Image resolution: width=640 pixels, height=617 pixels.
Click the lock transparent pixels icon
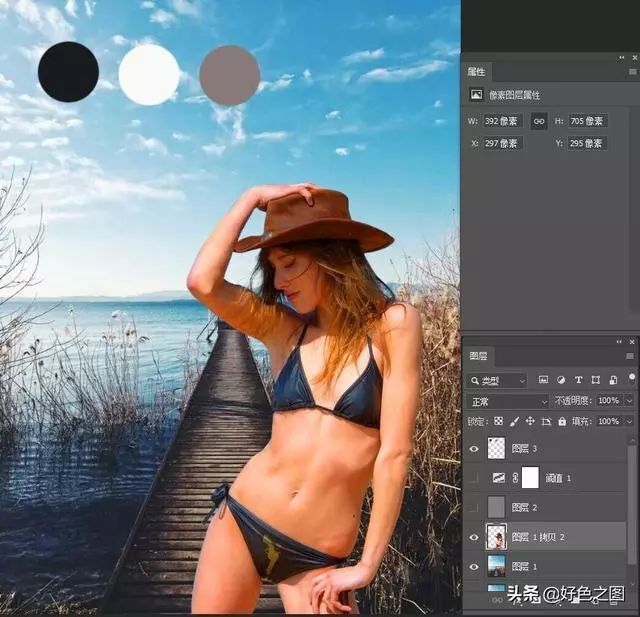pyautogui.click(x=498, y=422)
